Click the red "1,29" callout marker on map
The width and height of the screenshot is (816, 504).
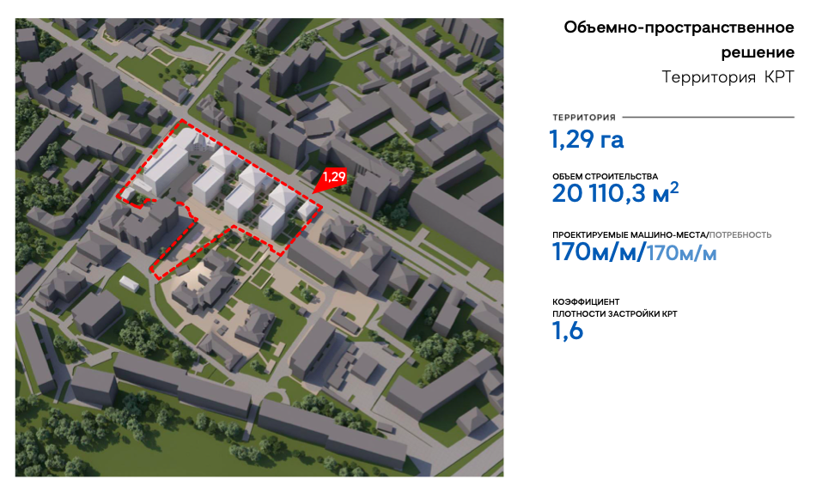tap(332, 178)
